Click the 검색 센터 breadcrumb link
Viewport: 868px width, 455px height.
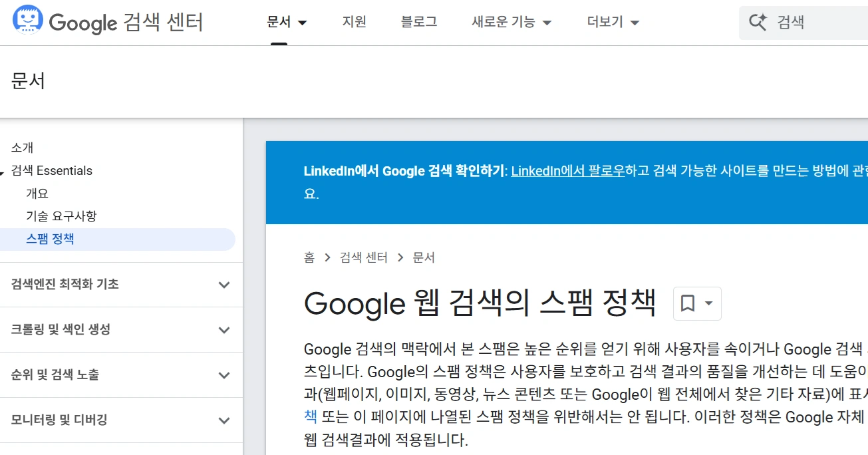coord(363,257)
